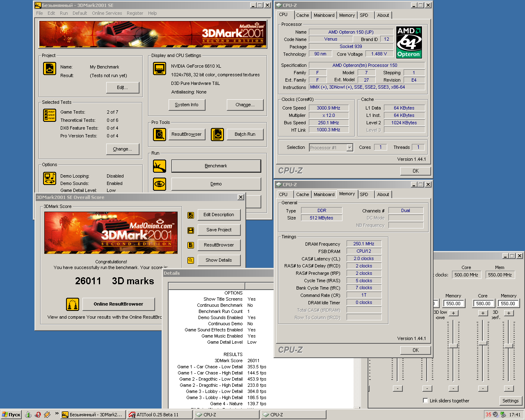Click the Show Details button
The width and height of the screenshot is (525, 420).
tap(219, 260)
